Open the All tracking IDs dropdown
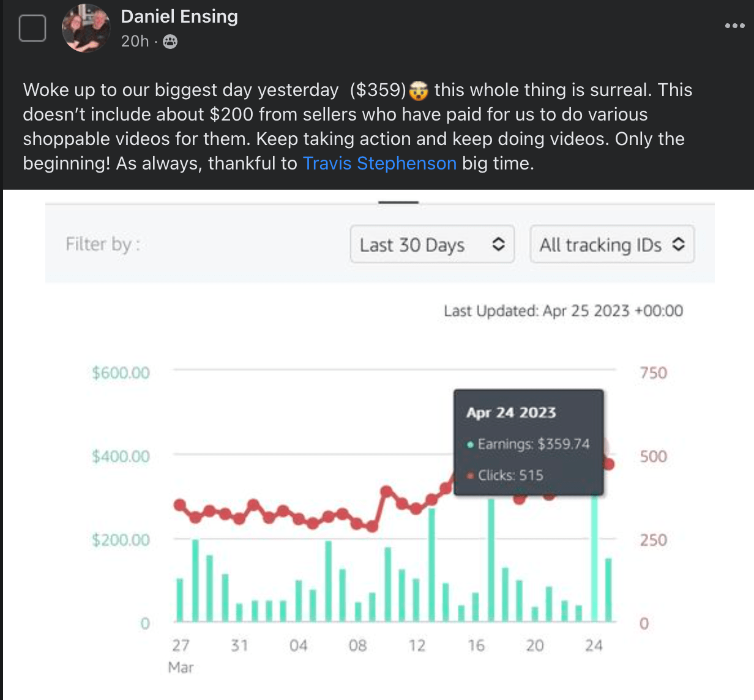Viewport: 754px width, 700px height. click(x=612, y=245)
